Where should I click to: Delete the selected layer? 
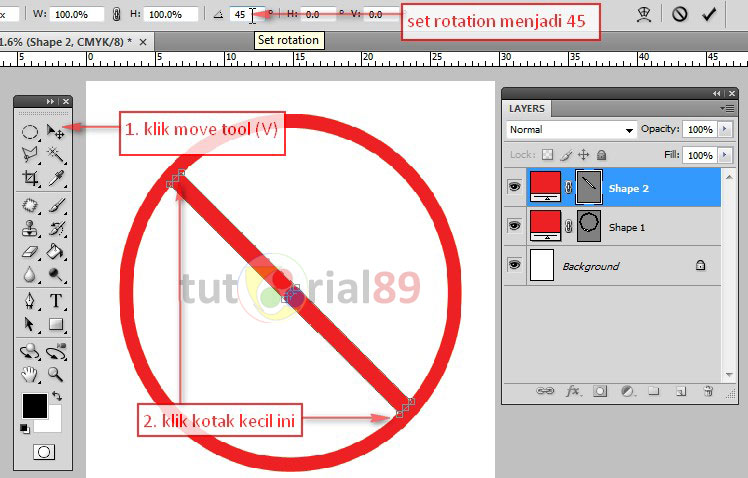[x=708, y=391]
